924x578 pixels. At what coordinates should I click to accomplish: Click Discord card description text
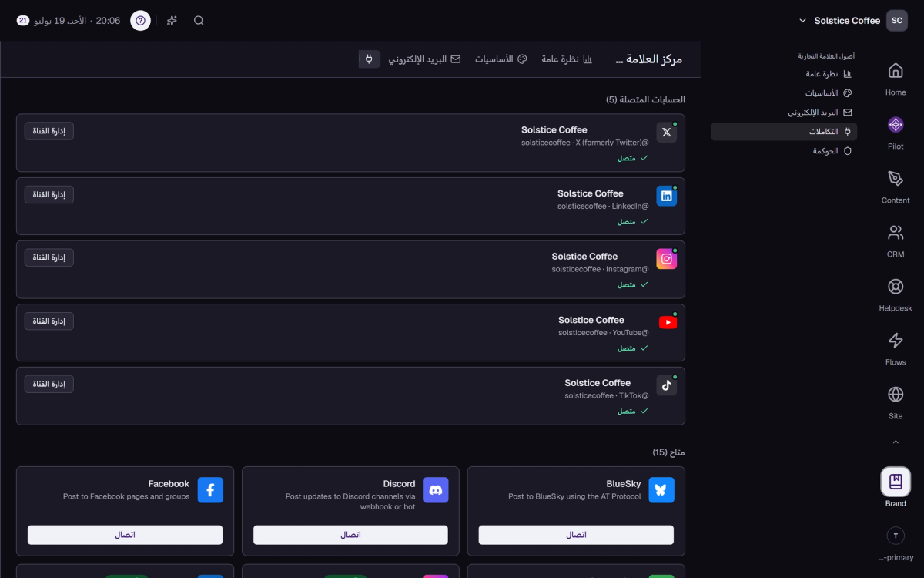(x=350, y=502)
